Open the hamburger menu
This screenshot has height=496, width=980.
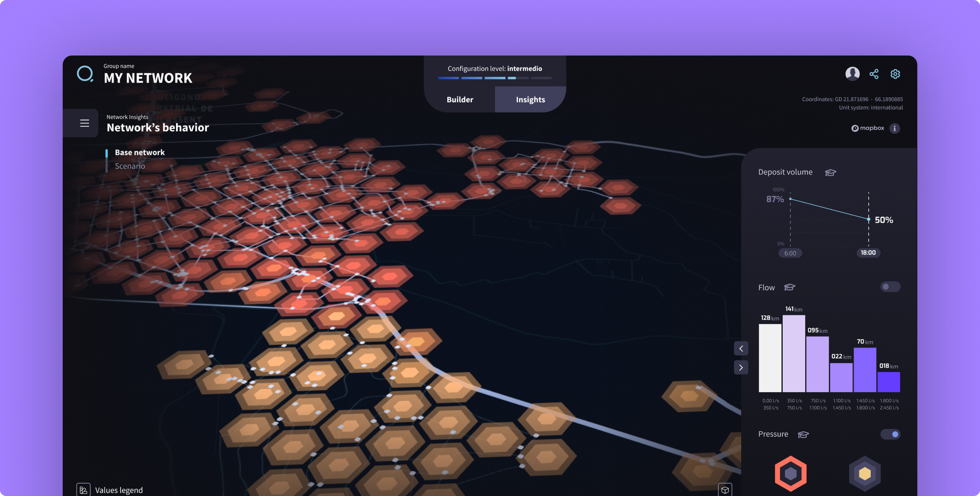[84, 123]
